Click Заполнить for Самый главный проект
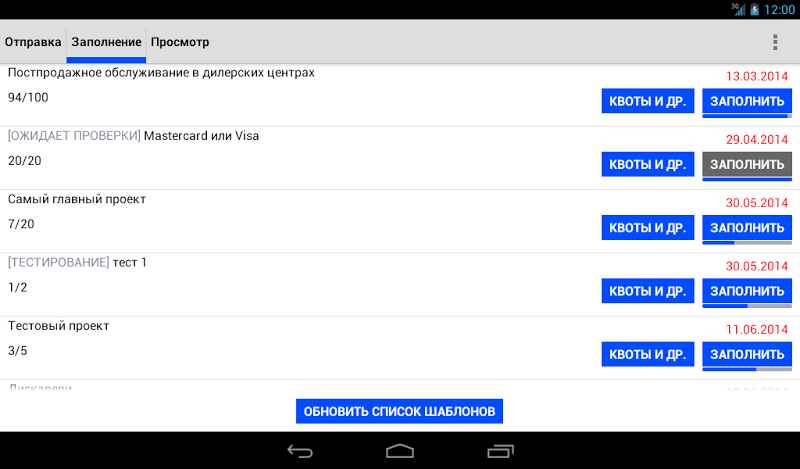Screen dimensions: 800x469 click(747, 227)
